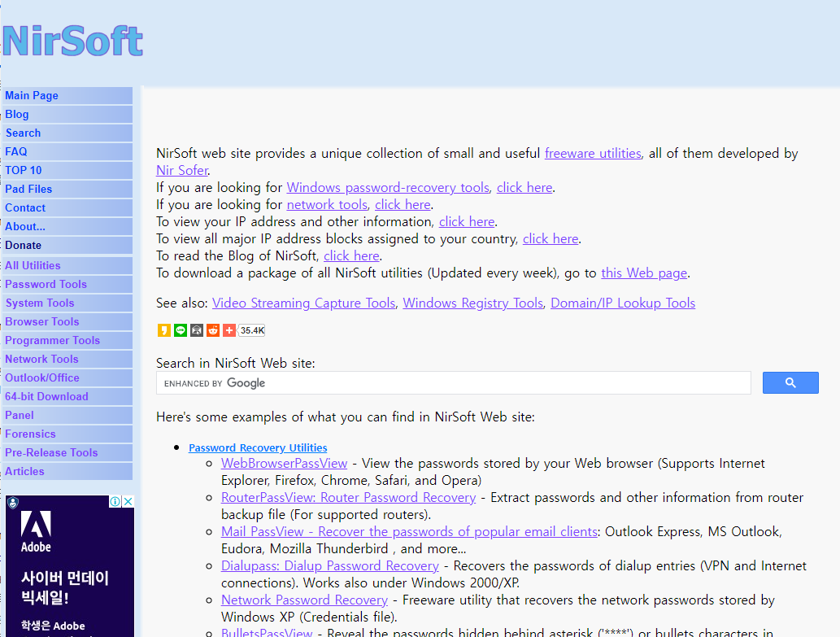The width and height of the screenshot is (840, 637).
Task: Close the Adobe ad with the X icon
Action: click(x=128, y=501)
